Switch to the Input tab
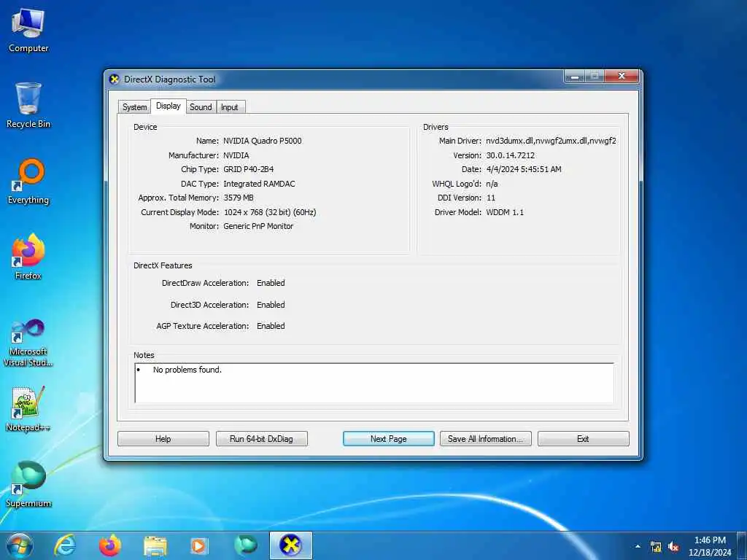This screenshot has height=560, width=747. [x=229, y=107]
